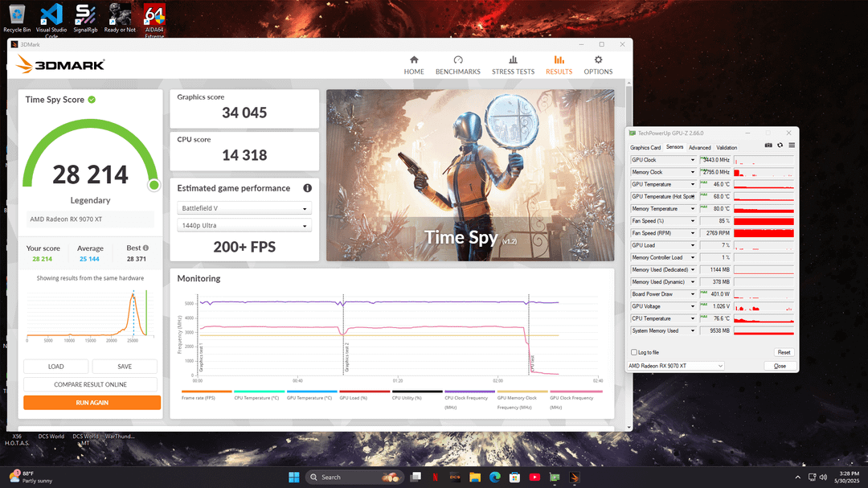Click the 3DMark window vertical scrollbar
868x488 pixels.
click(628, 255)
